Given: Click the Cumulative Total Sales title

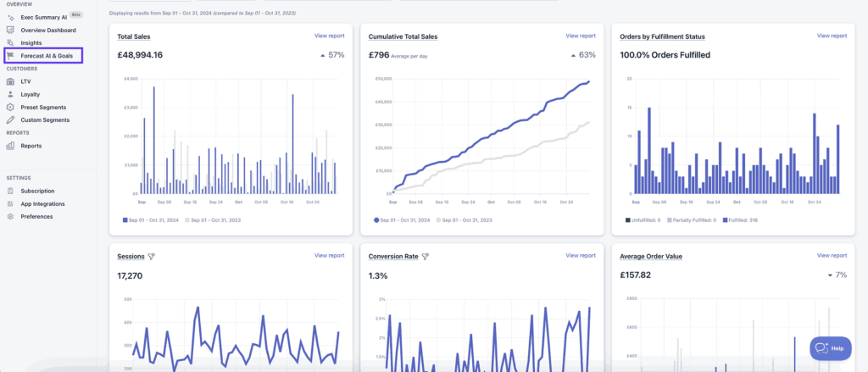Looking at the screenshot, I should [403, 36].
